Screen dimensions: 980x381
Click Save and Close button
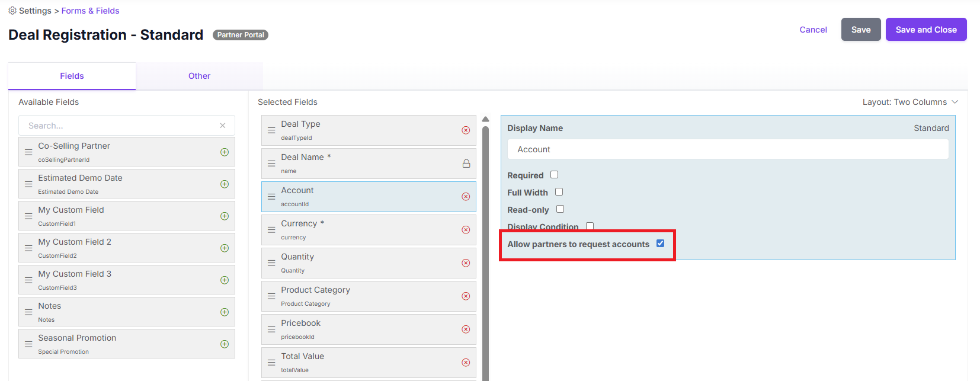click(x=925, y=30)
